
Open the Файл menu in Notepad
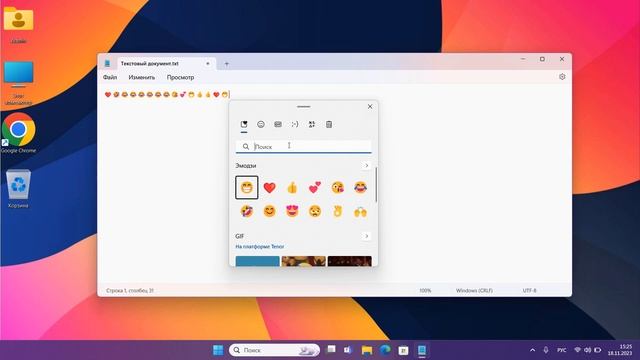click(110, 77)
